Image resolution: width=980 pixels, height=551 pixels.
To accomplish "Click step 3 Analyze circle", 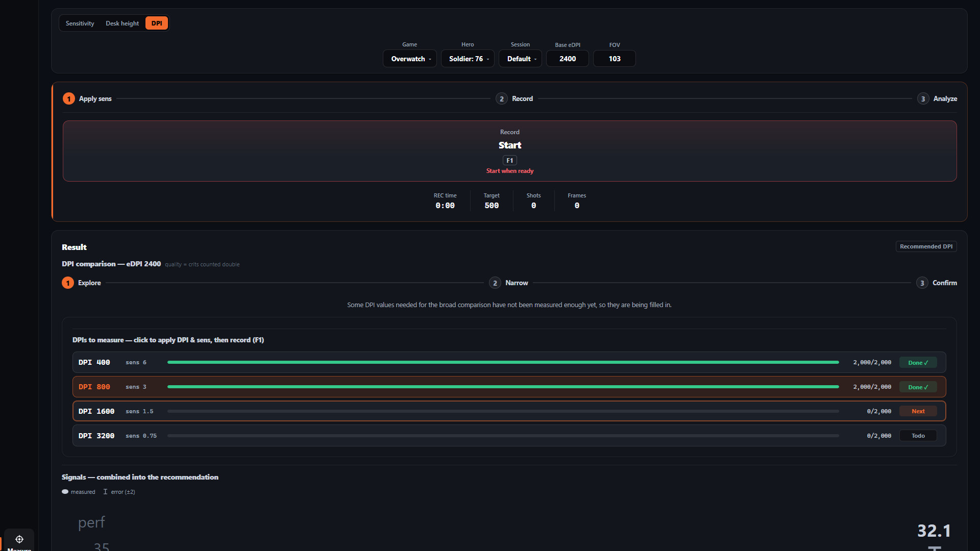I will coord(923,99).
